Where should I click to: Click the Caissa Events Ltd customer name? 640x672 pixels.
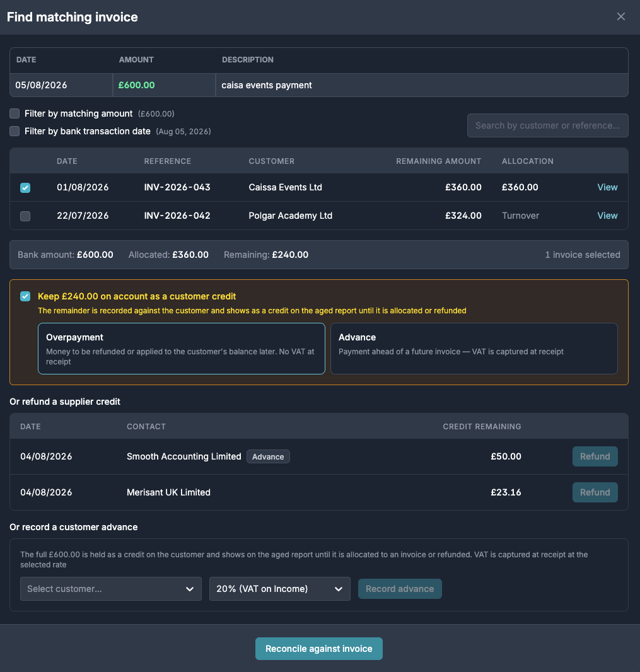click(285, 187)
